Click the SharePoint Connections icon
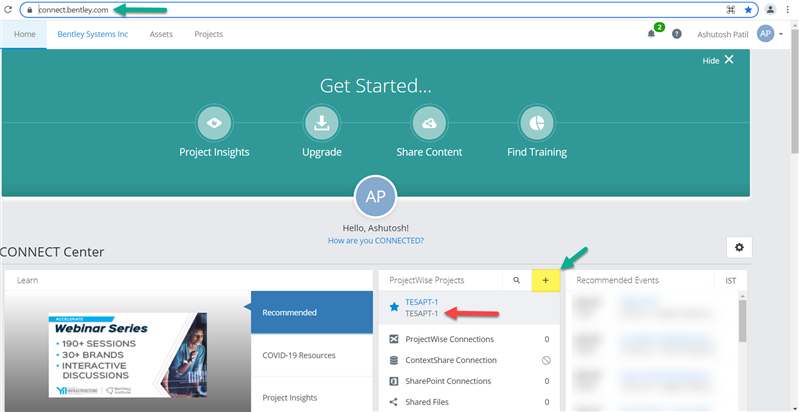The width and height of the screenshot is (799, 412). click(x=393, y=381)
